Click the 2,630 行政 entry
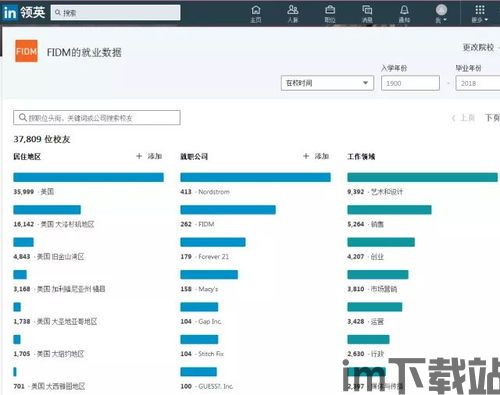Viewport: 500px width, 395px height. (x=366, y=354)
